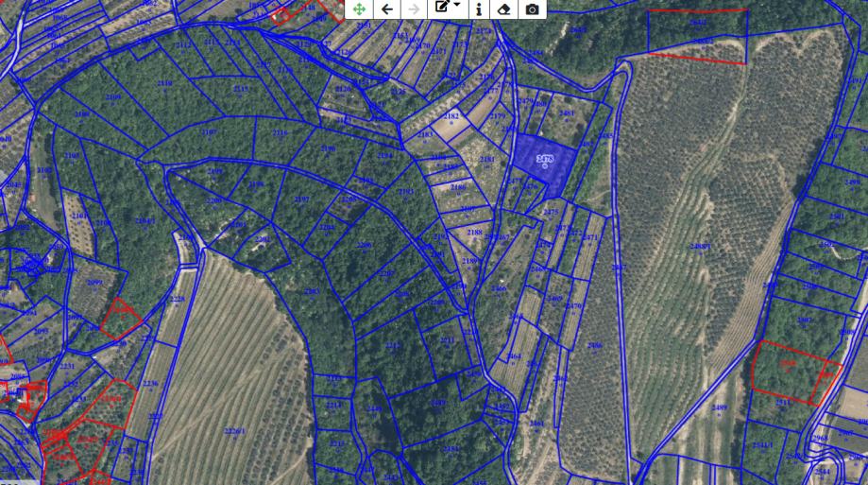The width and height of the screenshot is (868, 485).
Task: Click the red-outlined parcel at top right
Action: tap(697, 34)
